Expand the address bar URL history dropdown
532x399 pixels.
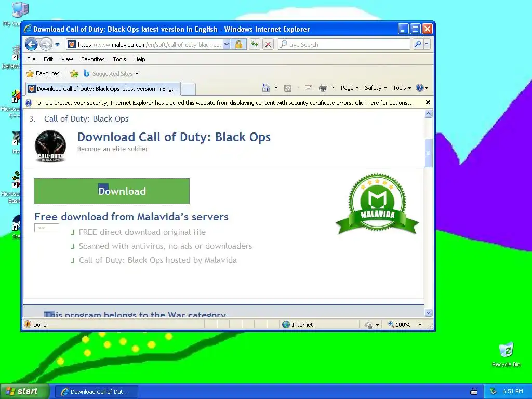pos(227,45)
